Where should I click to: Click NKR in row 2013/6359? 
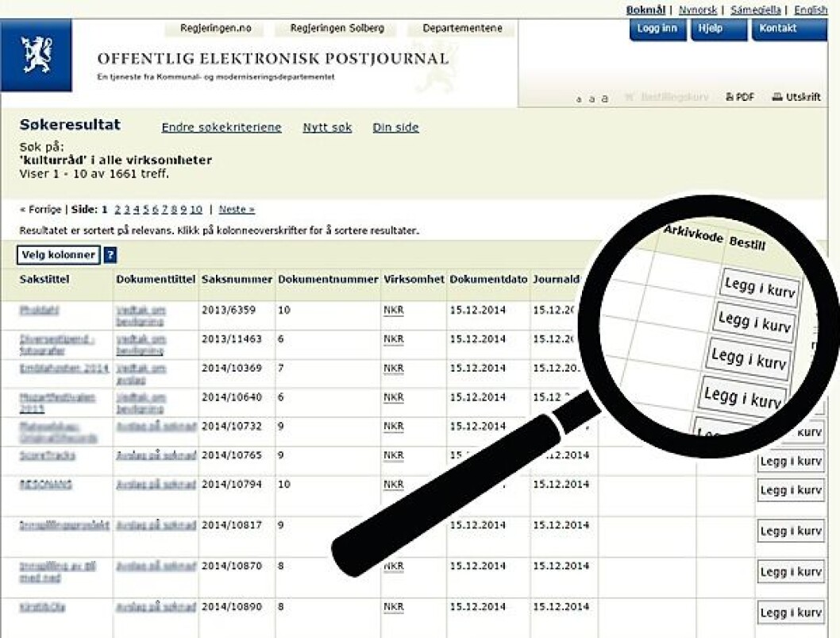point(393,311)
